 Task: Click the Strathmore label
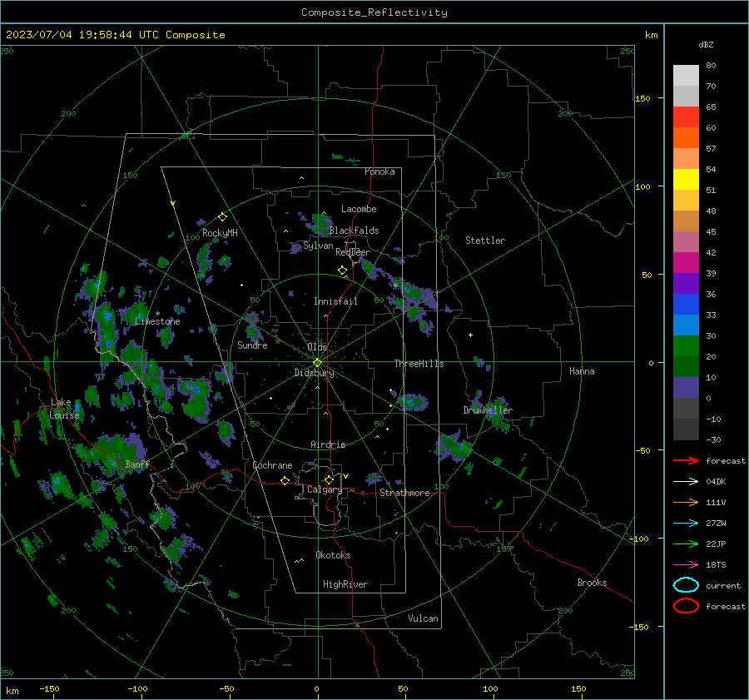pyautogui.click(x=404, y=493)
